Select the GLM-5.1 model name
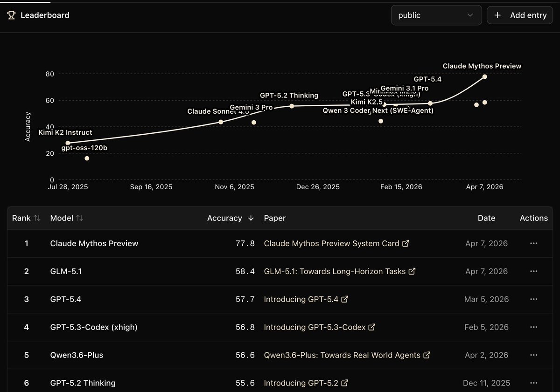Image resolution: width=560 pixels, height=392 pixels. [x=66, y=271]
